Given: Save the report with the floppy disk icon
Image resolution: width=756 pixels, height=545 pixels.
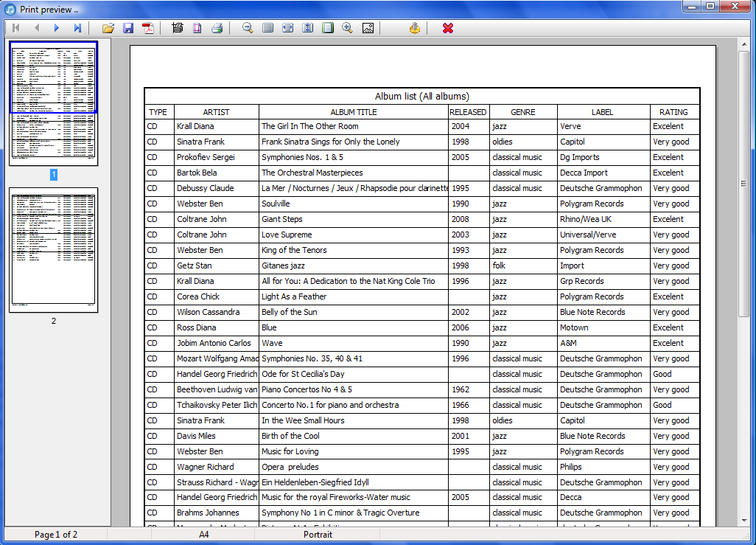Looking at the screenshot, I should click(128, 28).
